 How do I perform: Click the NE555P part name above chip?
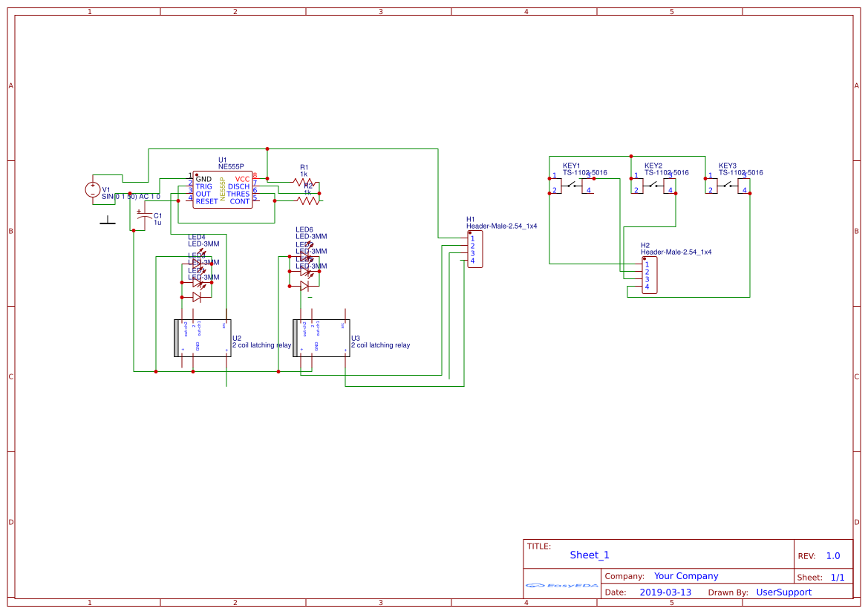[x=231, y=166]
